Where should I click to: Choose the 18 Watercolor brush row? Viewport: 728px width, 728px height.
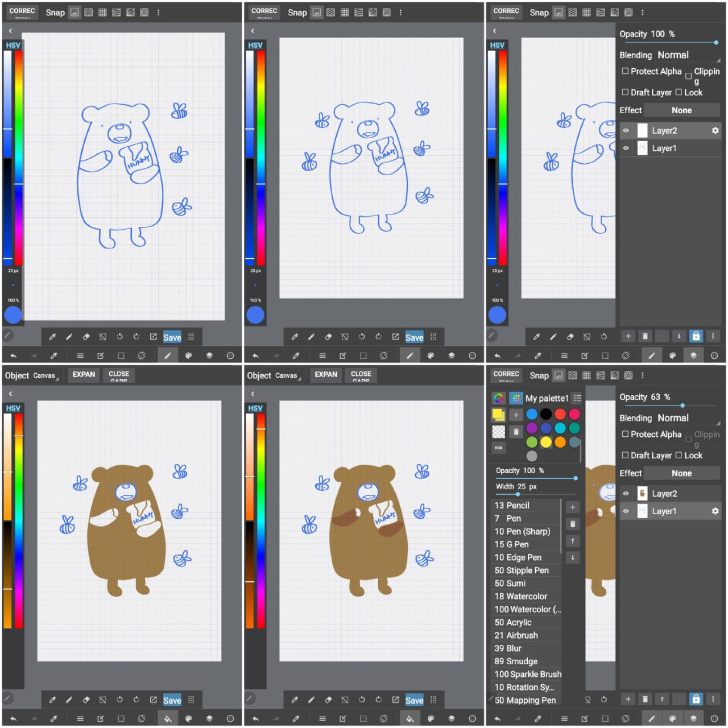(526, 596)
